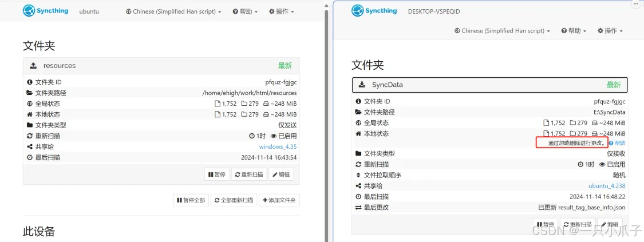
Task: Click 暂停全部 button
Action: tap(191, 200)
